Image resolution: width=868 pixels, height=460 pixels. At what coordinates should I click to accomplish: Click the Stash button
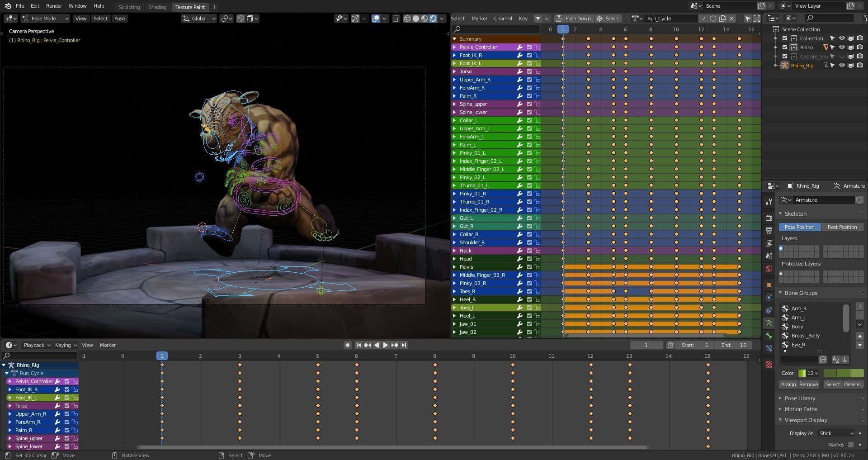pyautogui.click(x=608, y=19)
